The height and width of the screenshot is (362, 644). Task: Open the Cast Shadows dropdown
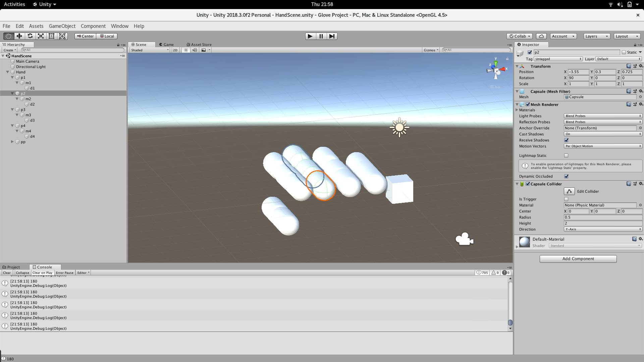[x=603, y=134]
